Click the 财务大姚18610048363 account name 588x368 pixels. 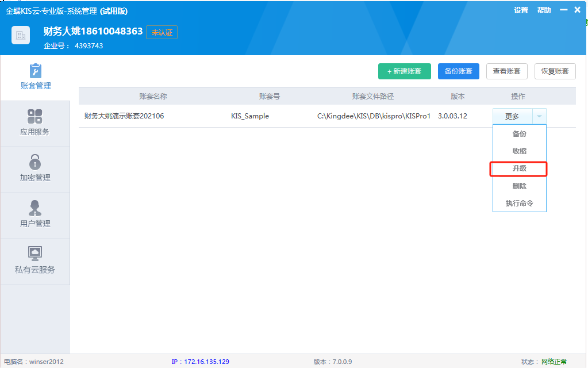click(x=93, y=31)
